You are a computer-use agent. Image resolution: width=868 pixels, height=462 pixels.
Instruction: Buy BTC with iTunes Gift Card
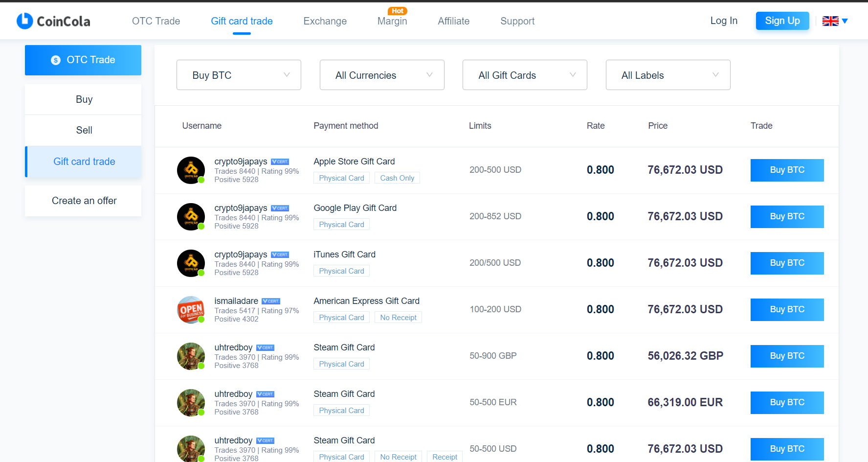(x=787, y=263)
